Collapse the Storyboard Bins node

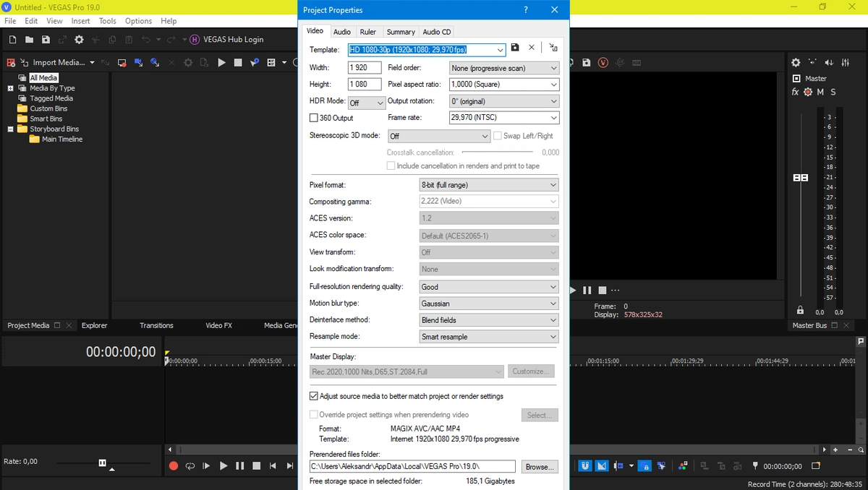point(11,129)
